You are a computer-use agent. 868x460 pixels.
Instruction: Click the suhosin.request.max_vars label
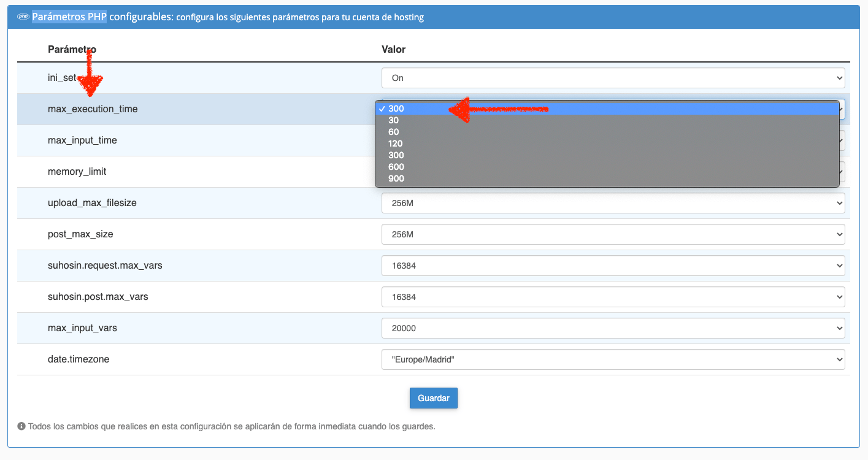(105, 266)
